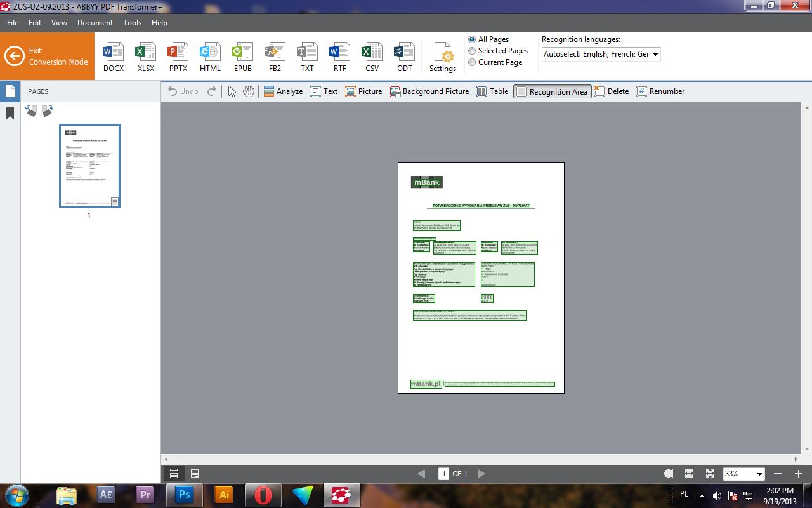Convert document to CSV format
The width and height of the screenshot is (812, 508).
coord(372,57)
